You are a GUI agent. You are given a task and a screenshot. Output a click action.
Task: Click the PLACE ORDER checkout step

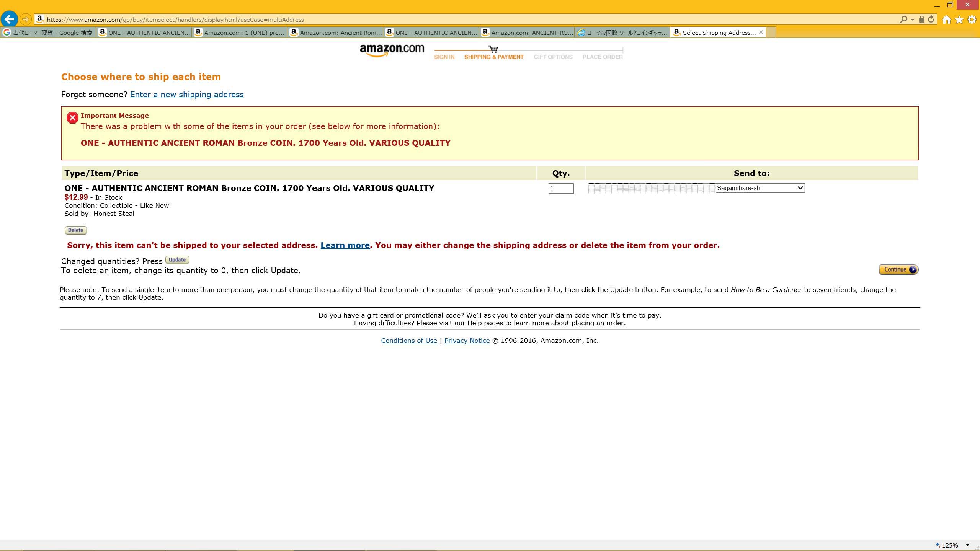pyautogui.click(x=603, y=57)
